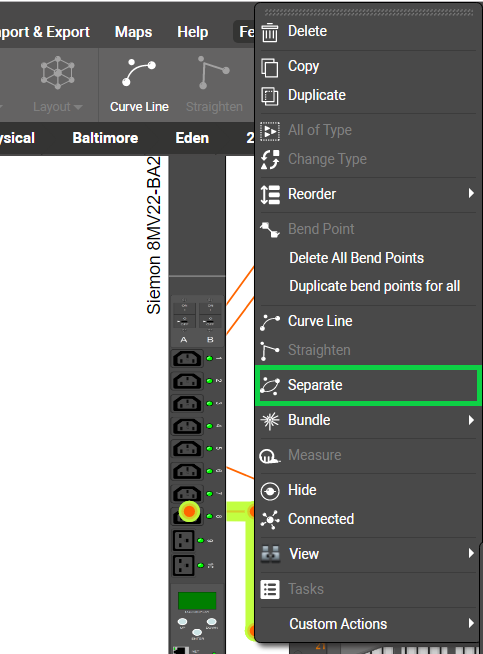This screenshot has width=483, height=654.
Task: Select the Copy icon in context menu
Action: tap(269, 67)
